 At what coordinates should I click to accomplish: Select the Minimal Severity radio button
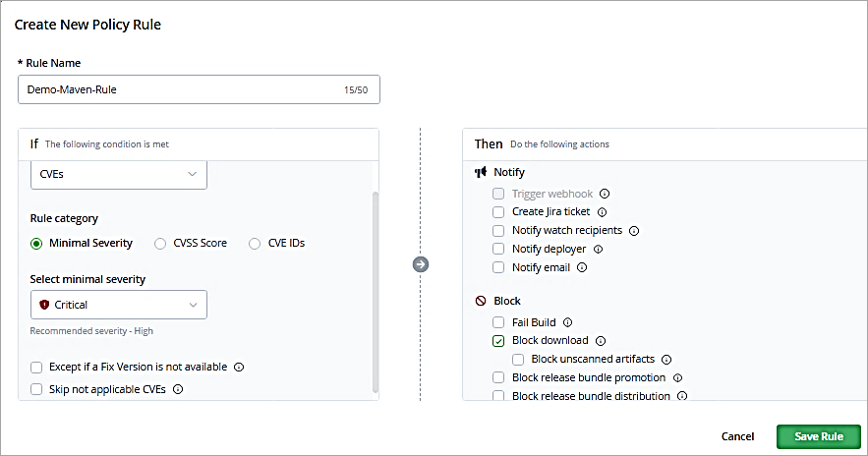coord(36,244)
